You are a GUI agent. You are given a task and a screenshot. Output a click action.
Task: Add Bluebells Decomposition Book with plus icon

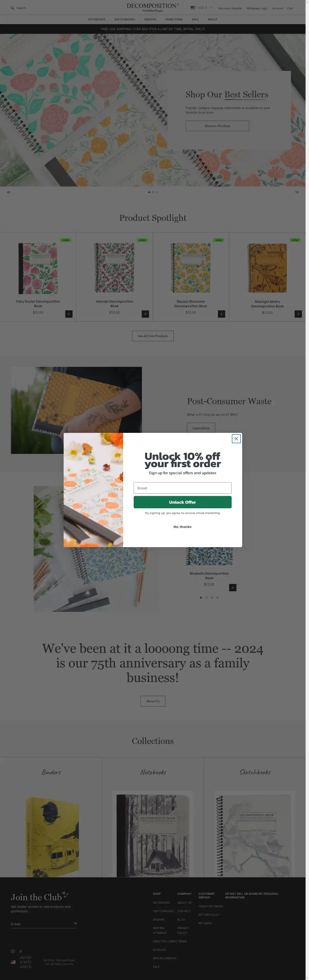(233, 587)
